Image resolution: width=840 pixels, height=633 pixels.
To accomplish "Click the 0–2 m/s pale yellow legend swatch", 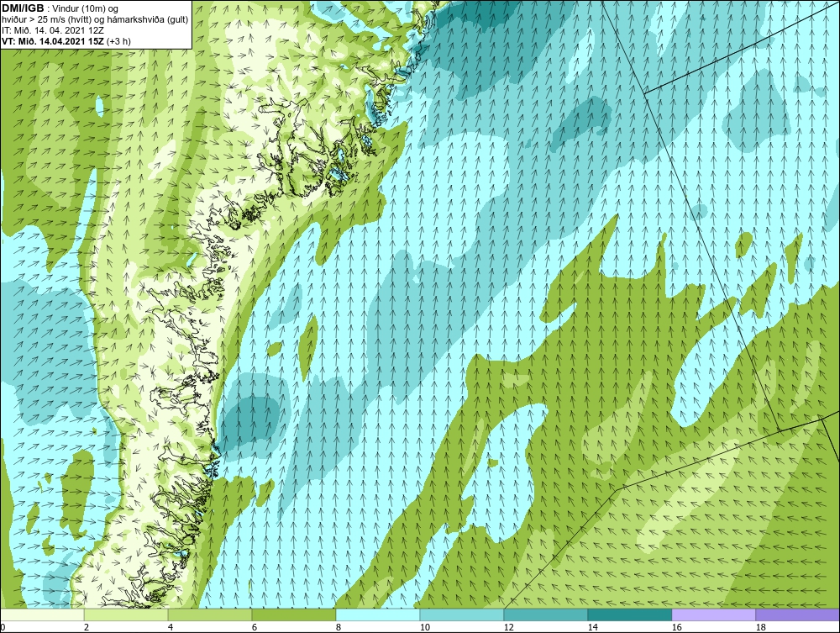I will point(42,615).
